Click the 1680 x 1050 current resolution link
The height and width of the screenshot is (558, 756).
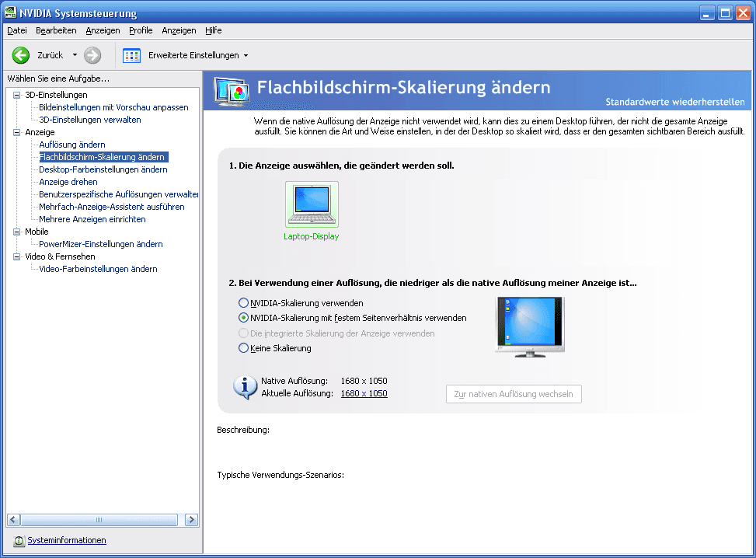[364, 393]
